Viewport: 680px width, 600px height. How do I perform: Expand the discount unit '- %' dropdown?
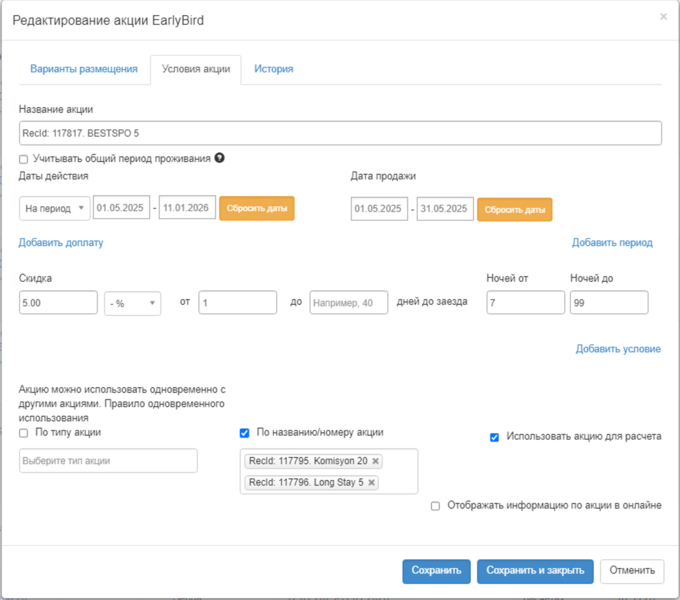[132, 303]
